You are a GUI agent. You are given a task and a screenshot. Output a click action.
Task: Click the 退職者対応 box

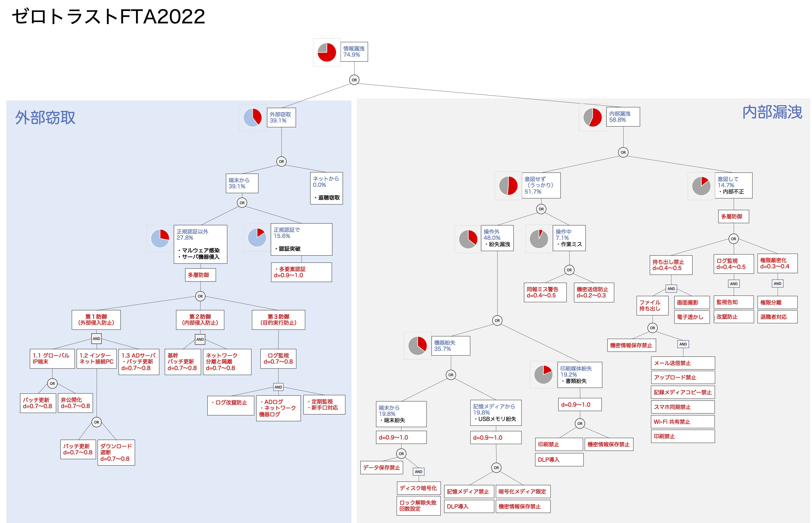pos(777,317)
